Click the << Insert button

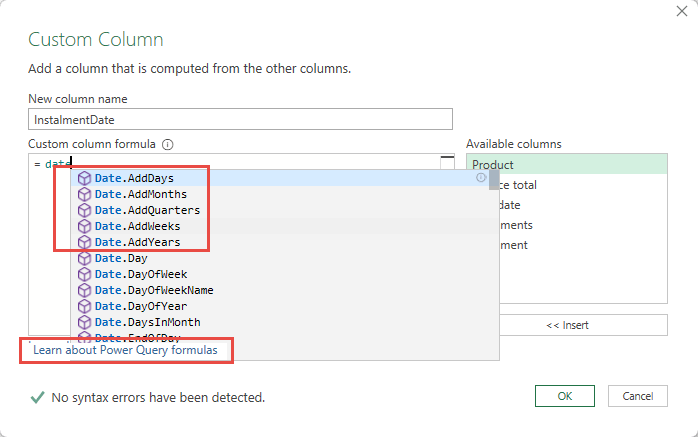(566, 325)
